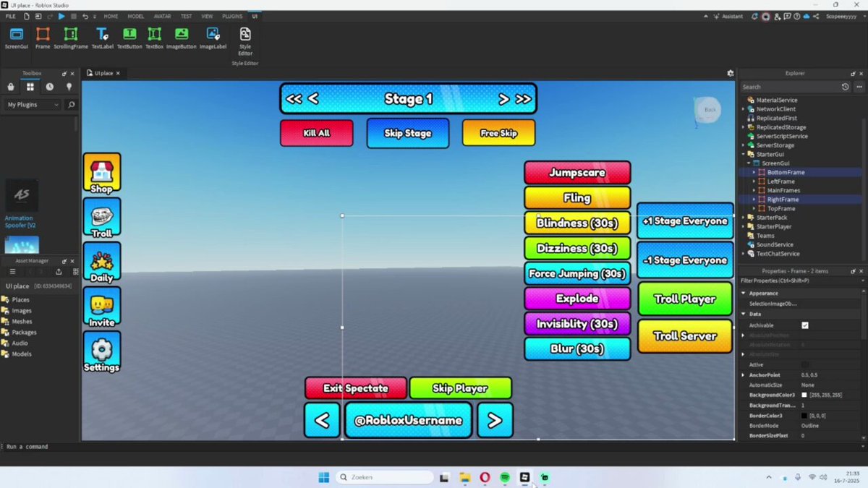Open the Toolbox Creations lightbulb tab
This screenshot has height=488, width=868.
(x=69, y=87)
